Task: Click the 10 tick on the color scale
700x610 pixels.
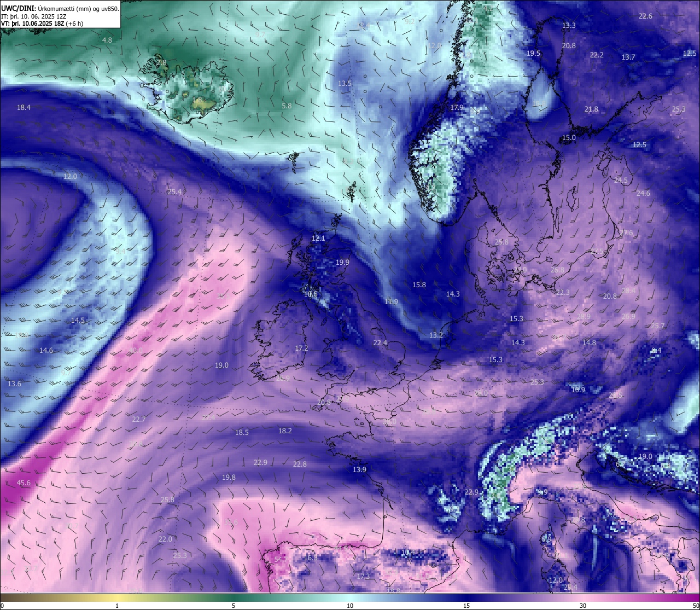Action: (x=350, y=606)
